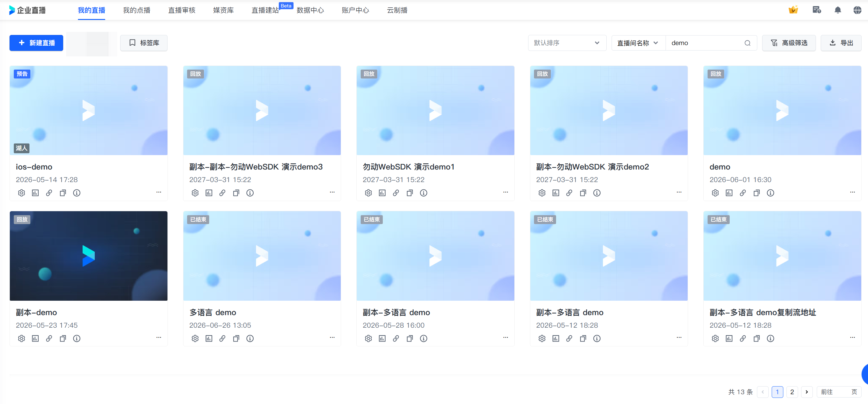Click next page arrow
868x404 pixels.
807,392
